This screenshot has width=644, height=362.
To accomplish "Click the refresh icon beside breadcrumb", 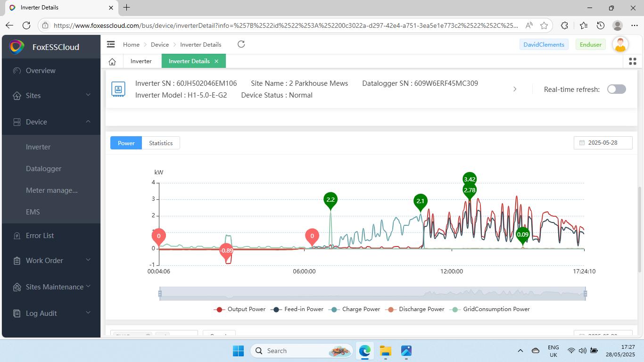I will coord(241,44).
